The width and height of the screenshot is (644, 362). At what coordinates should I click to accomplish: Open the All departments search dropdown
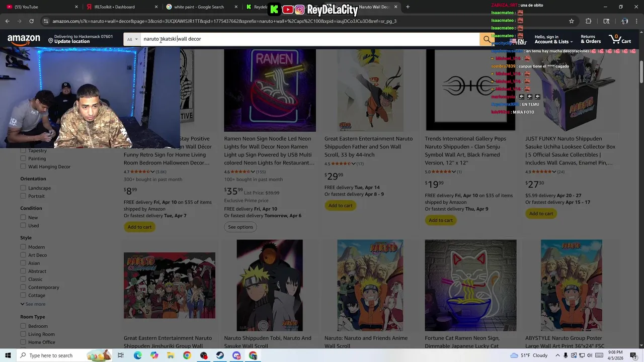(132, 39)
